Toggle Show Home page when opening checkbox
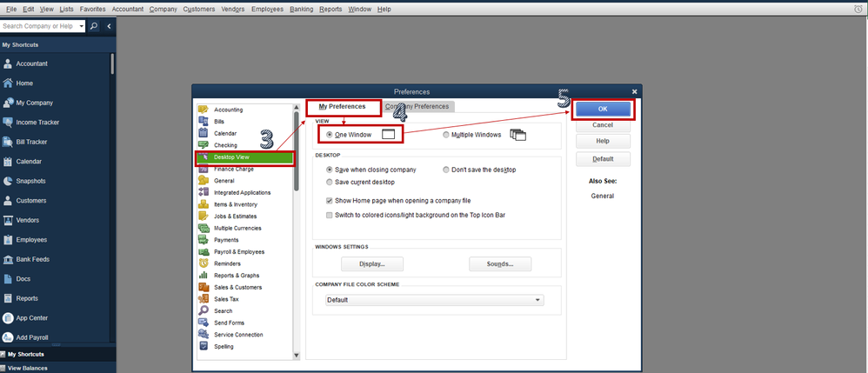Viewport: 868px width, 373px height. tap(330, 200)
